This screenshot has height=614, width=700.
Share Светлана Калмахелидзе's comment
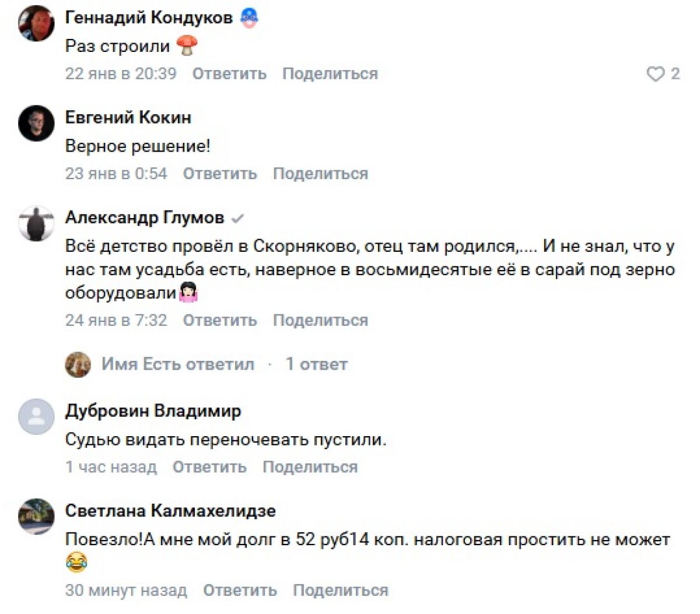pos(340,590)
